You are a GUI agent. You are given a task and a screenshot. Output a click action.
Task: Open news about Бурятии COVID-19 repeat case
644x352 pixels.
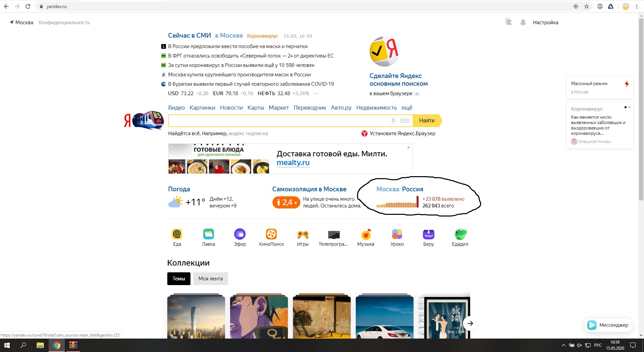251,84
